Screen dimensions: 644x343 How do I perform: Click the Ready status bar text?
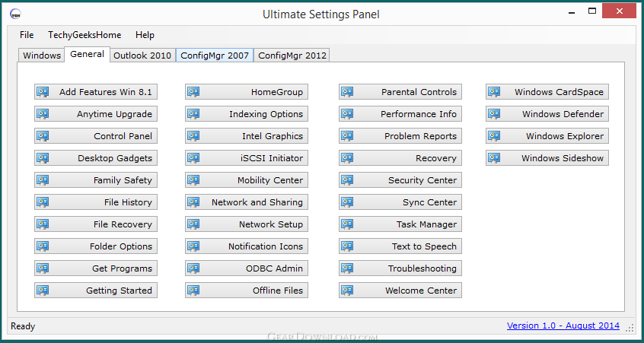point(23,326)
